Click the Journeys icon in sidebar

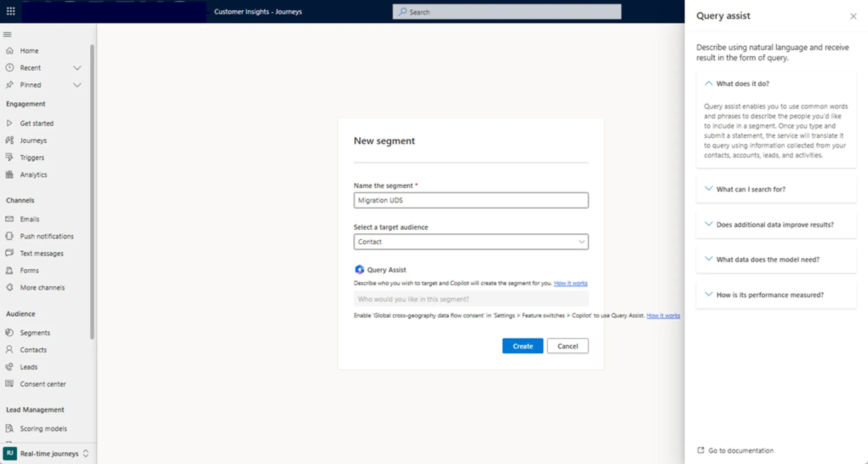tap(10, 140)
